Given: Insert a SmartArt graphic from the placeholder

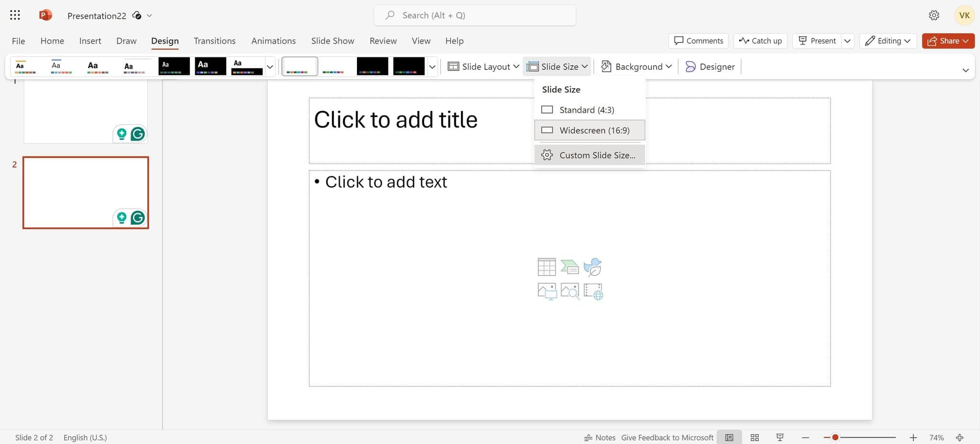Looking at the screenshot, I should coord(570,267).
